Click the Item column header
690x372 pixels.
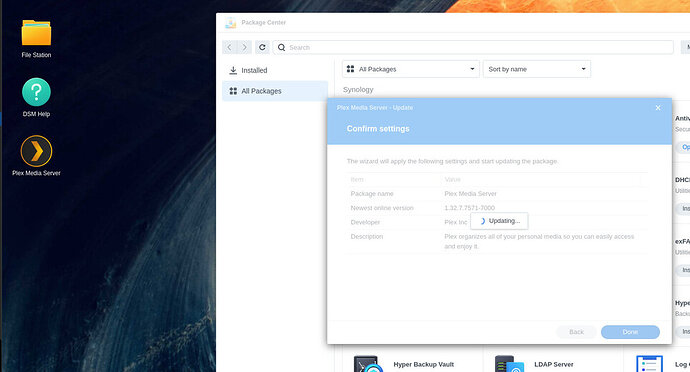(x=357, y=180)
